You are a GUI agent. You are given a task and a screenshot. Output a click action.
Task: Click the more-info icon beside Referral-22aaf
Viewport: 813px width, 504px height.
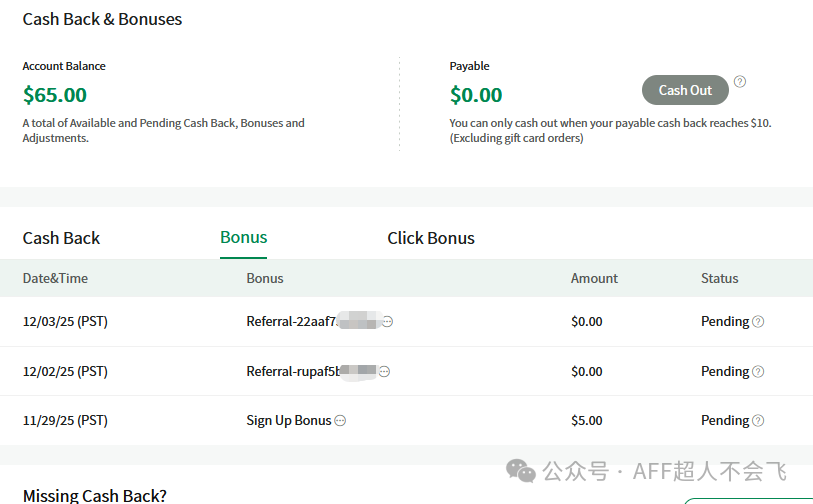[x=387, y=322]
